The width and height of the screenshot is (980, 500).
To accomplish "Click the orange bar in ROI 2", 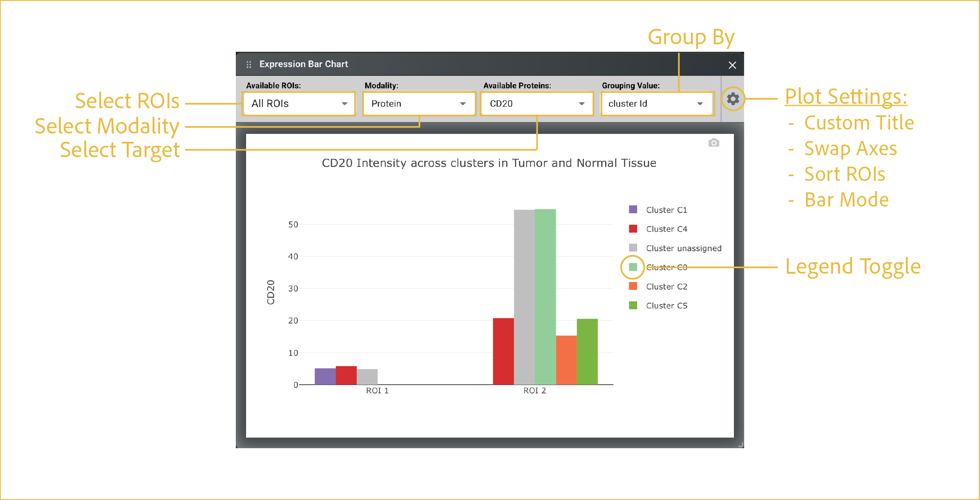I will coord(566,360).
